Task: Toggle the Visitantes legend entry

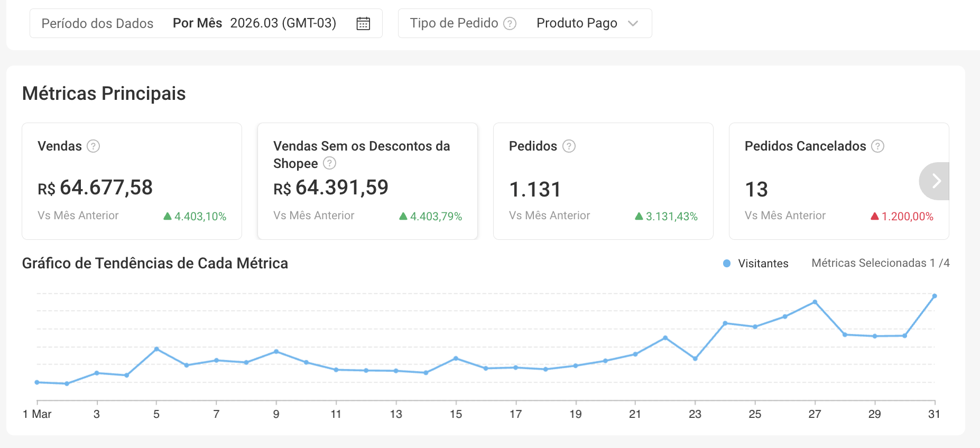Action: click(756, 263)
